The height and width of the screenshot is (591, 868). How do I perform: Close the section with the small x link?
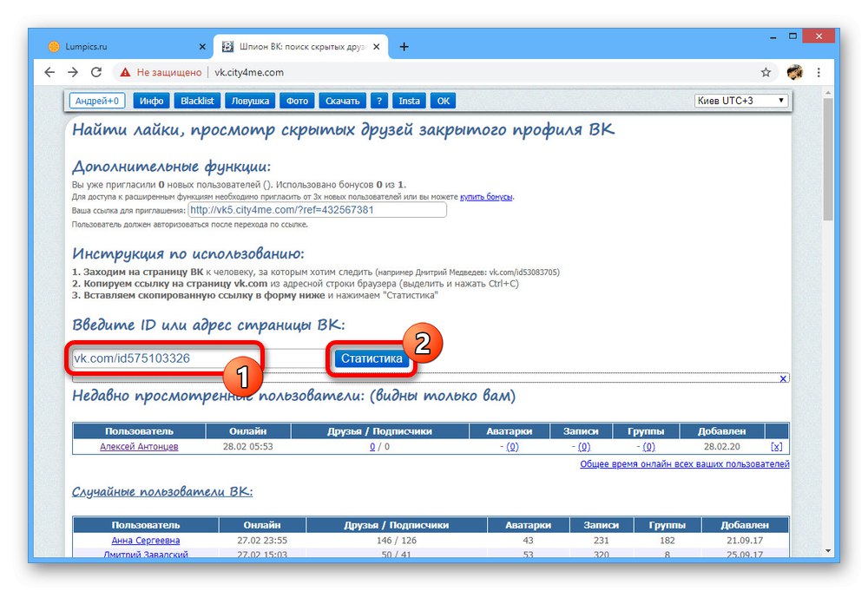[783, 378]
